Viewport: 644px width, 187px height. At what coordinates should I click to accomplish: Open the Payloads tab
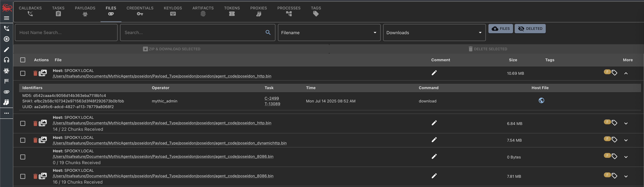[85, 11]
